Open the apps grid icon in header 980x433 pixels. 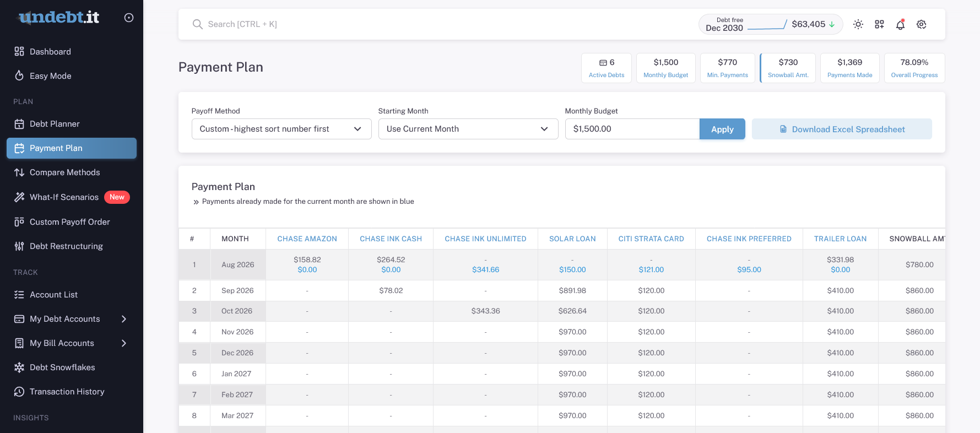coord(879,24)
